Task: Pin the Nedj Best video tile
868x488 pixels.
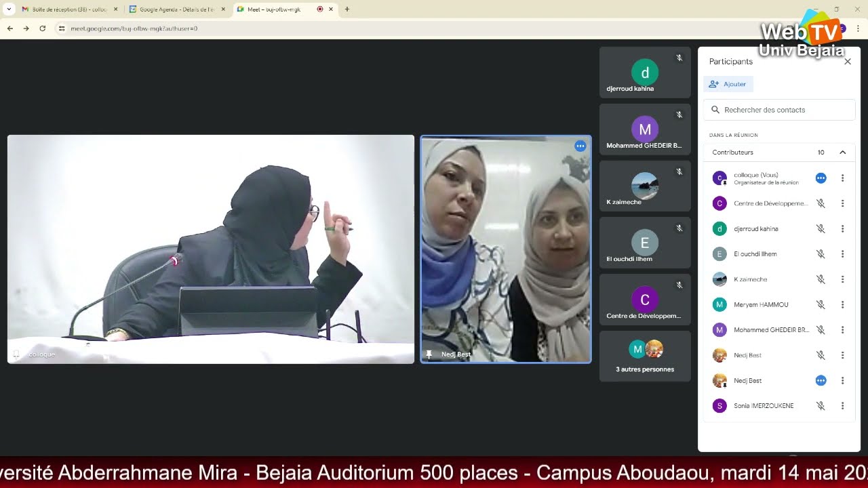Action: (429, 354)
